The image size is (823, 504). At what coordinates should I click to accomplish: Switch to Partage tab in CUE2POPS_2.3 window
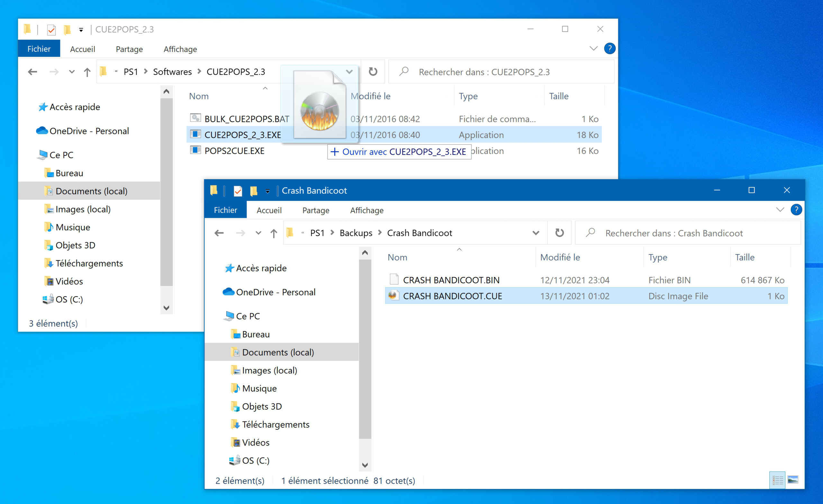[x=129, y=49]
